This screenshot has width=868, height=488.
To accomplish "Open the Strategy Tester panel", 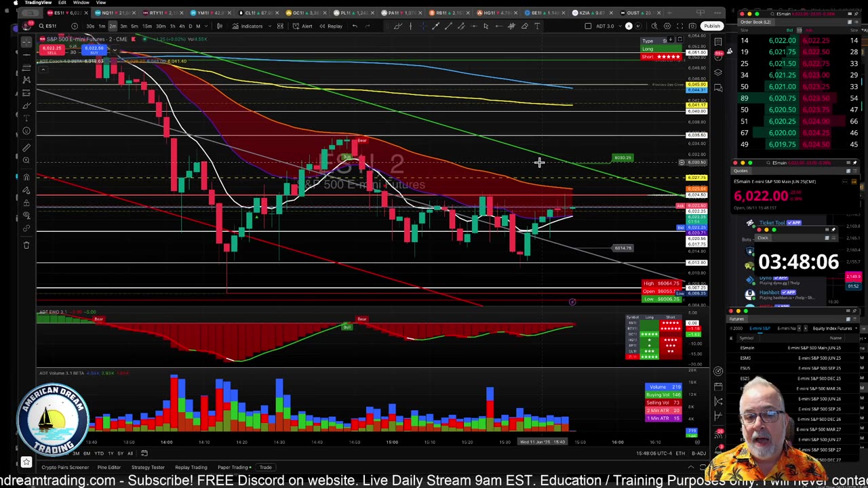I will tap(148, 467).
